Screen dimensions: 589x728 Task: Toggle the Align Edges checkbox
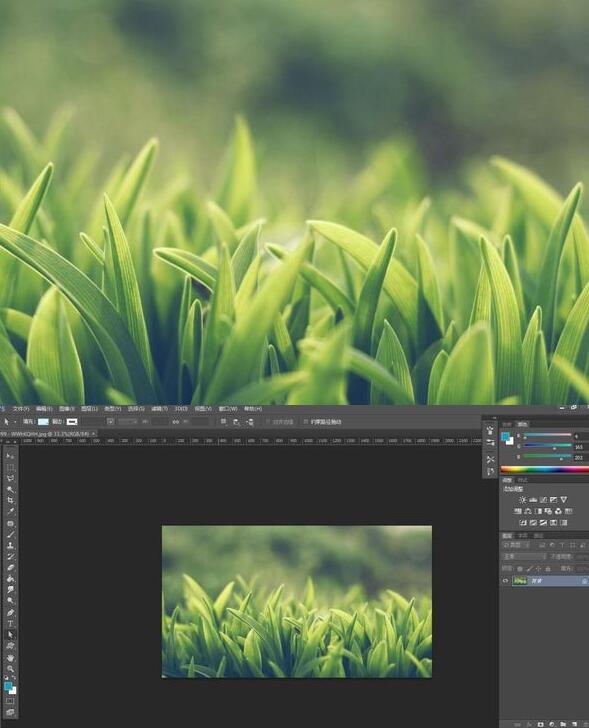268,422
